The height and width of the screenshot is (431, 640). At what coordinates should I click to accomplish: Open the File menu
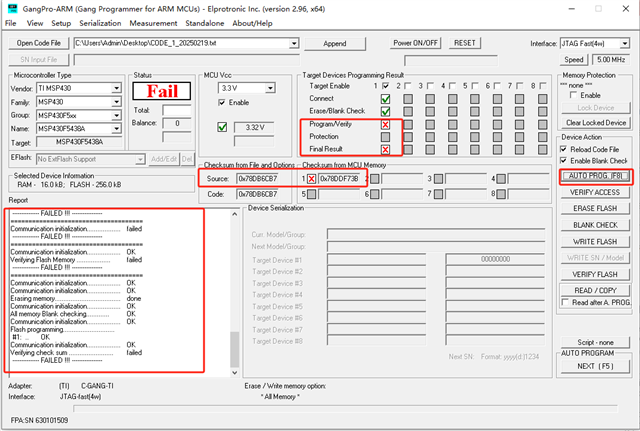[11, 23]
